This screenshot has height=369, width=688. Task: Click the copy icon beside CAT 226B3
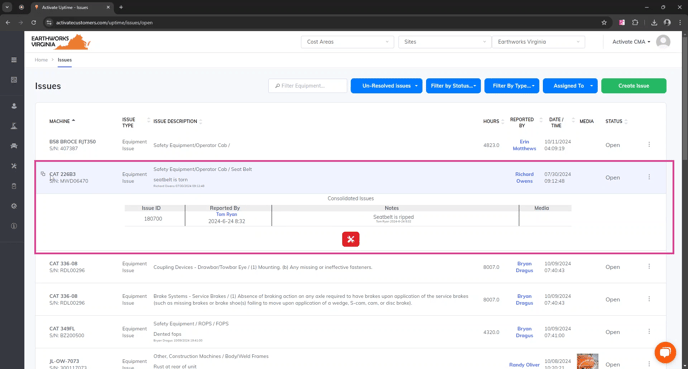pyautogui.click(x=43, y=174)
